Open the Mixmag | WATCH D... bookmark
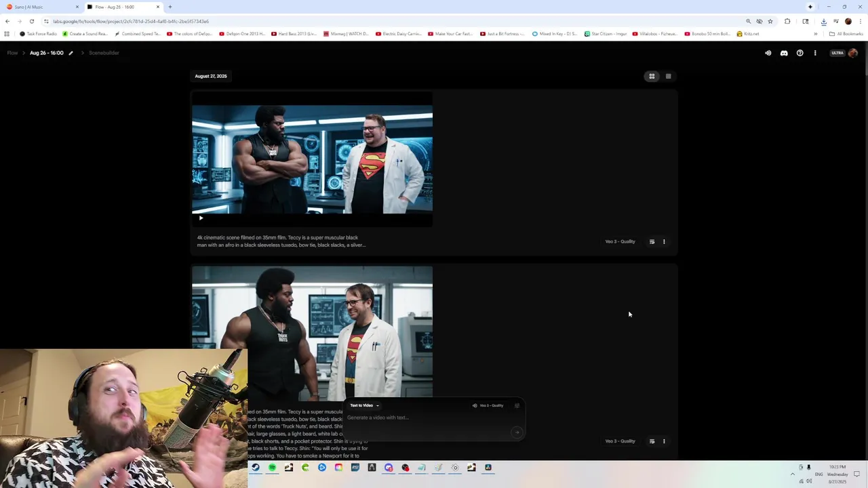This screenshot has height=488, width=868. pyautogui.click(x=347, y=34)
